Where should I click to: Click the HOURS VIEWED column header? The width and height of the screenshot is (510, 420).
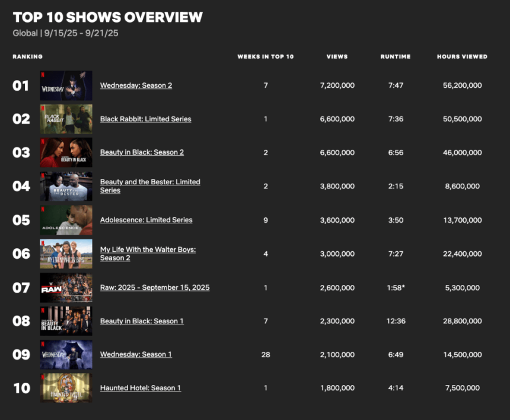[x=462, y=56]
